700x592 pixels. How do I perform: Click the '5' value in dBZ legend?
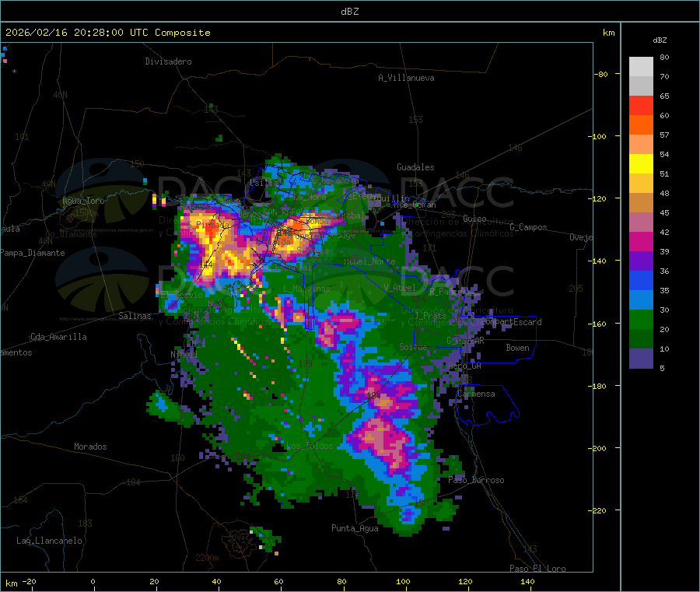[x=662, y=368]
